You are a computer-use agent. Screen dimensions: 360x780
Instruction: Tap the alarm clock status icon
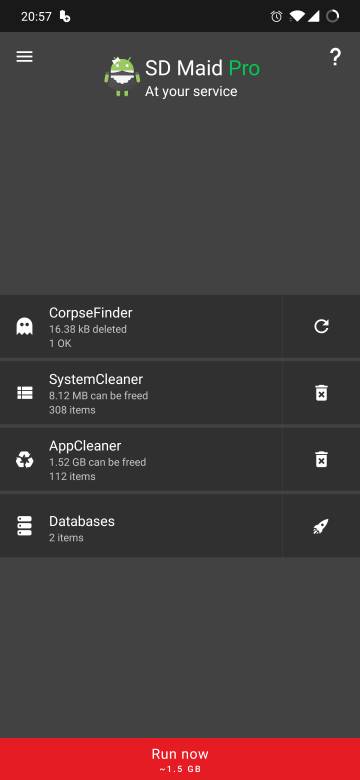coord(276,16)
